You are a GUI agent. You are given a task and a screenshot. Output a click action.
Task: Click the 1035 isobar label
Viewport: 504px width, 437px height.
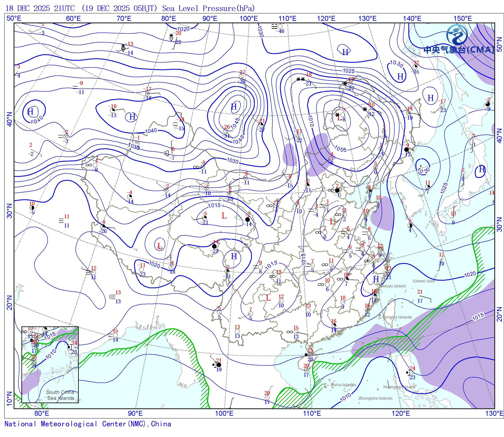pyautogui.click(x=134, y=146)
